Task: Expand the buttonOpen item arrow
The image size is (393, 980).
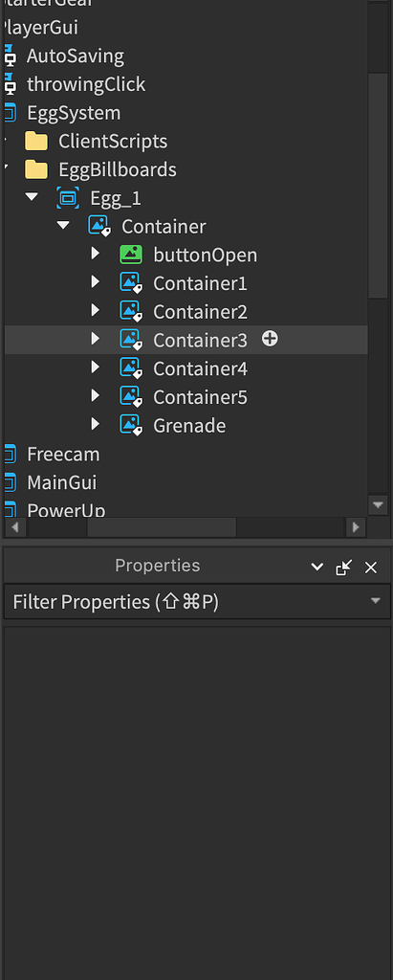Action: point(95,254)
